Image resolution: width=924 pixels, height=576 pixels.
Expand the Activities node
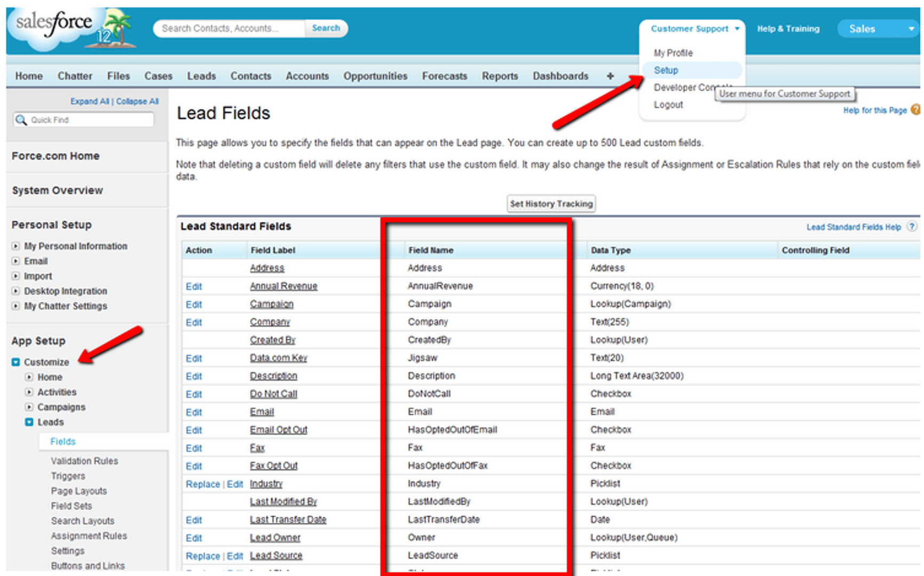29,392
